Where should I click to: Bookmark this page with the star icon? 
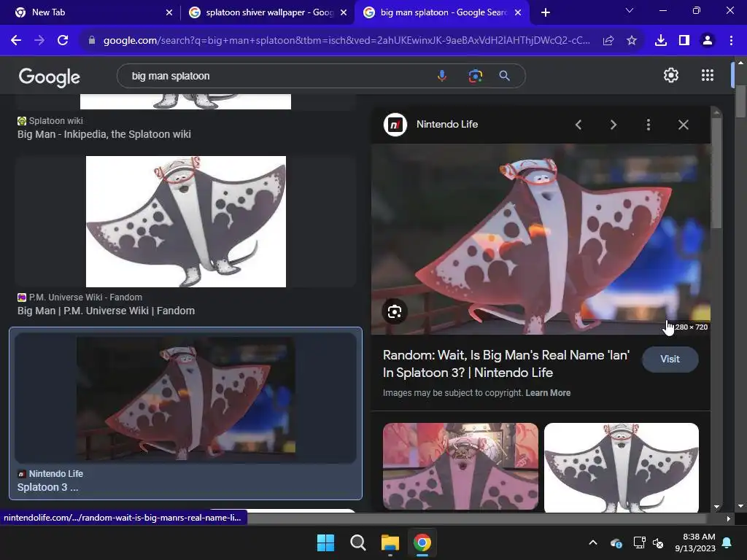pyautogui.click(x=632, y=41)
